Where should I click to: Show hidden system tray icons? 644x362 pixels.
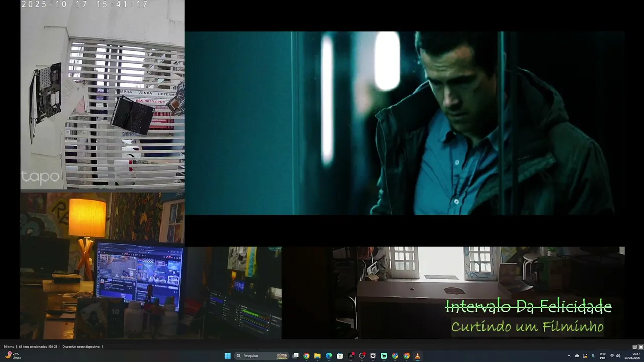click(x=569, y=356)
